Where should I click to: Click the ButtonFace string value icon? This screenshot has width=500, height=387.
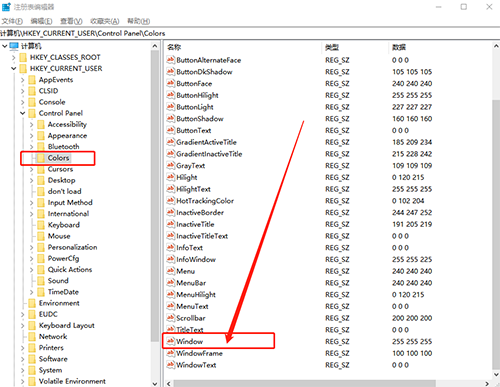(x=171, y=83)
